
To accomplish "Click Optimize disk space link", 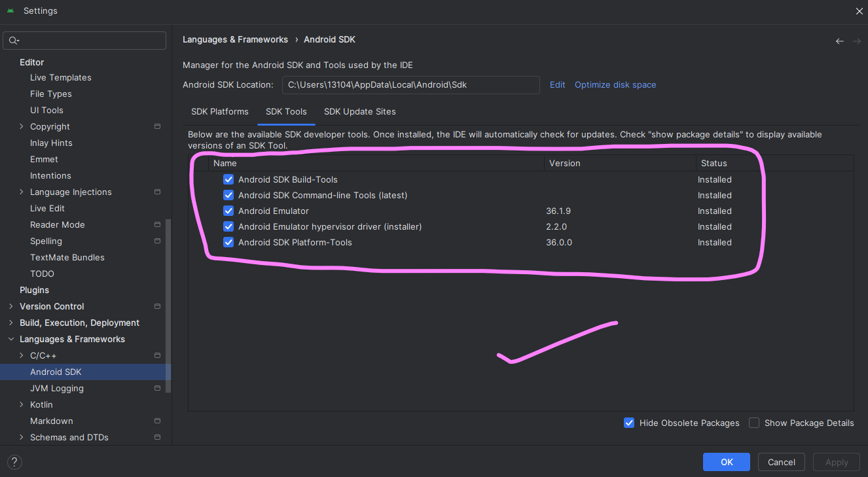I will [615, 84].
